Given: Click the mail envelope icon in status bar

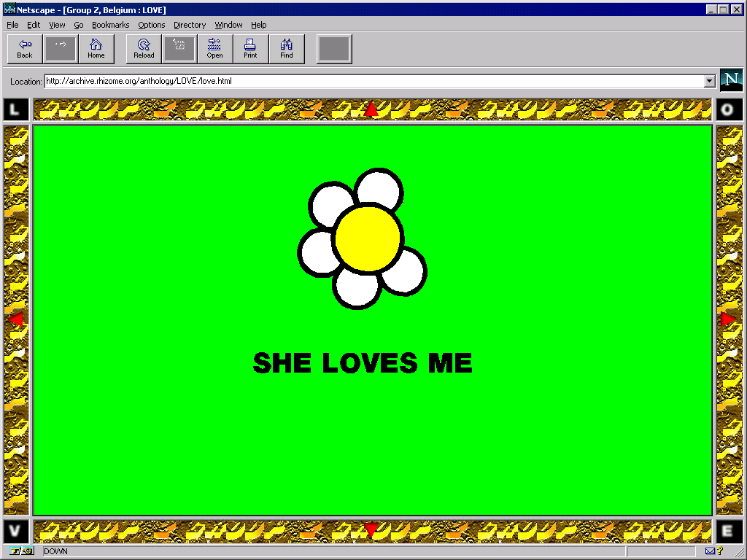Looking at the screenshot, I should 710,551.
